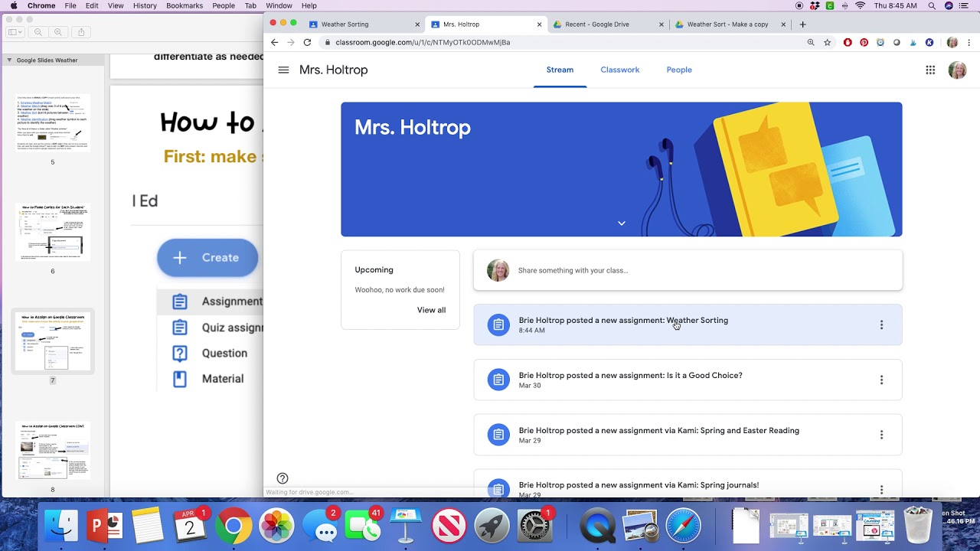Launch Finder from the Dock

click(62, 526)
